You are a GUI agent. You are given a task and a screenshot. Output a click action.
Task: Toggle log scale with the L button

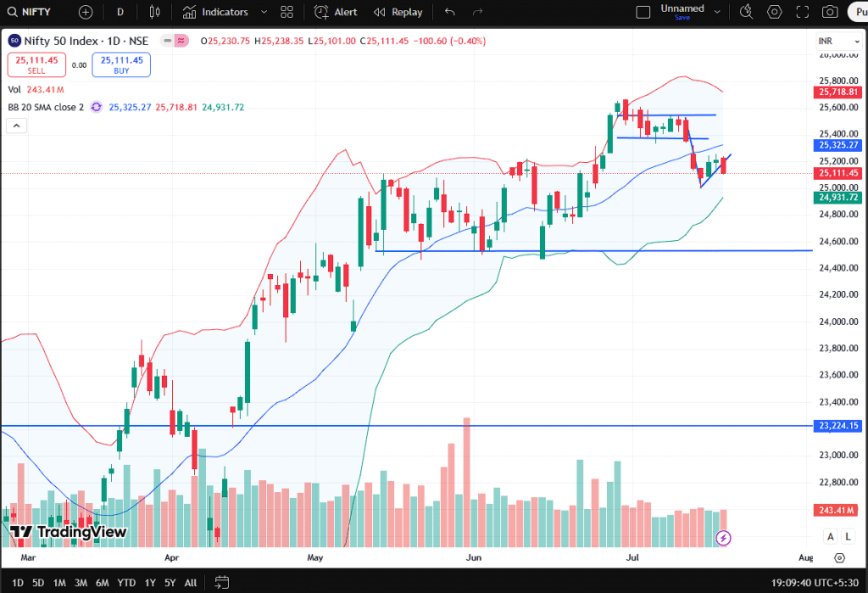[x=848, y=536]
